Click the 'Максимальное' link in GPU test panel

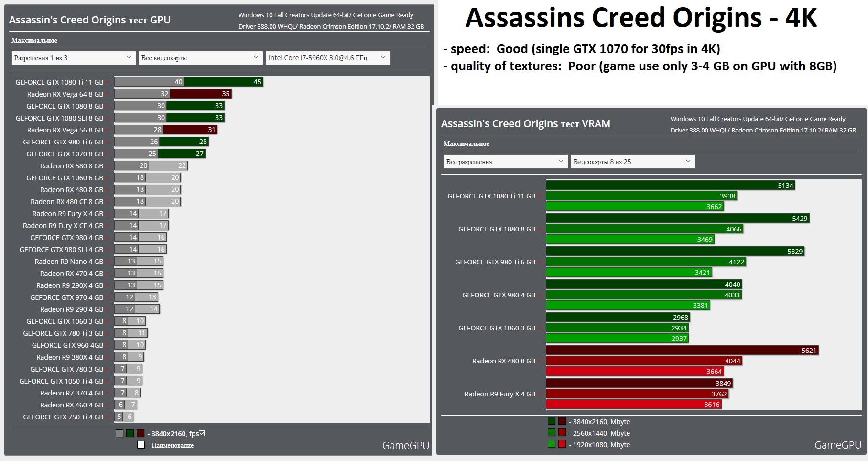point(34,41)
